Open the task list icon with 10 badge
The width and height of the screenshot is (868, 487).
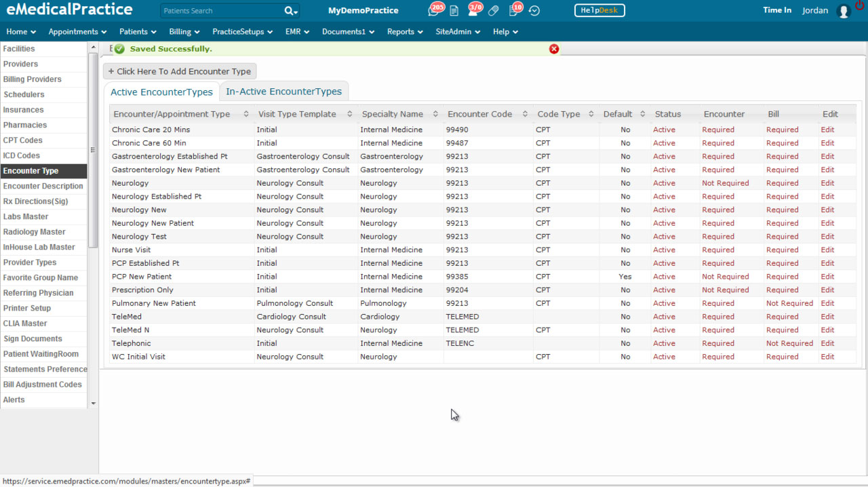[514, 10]
